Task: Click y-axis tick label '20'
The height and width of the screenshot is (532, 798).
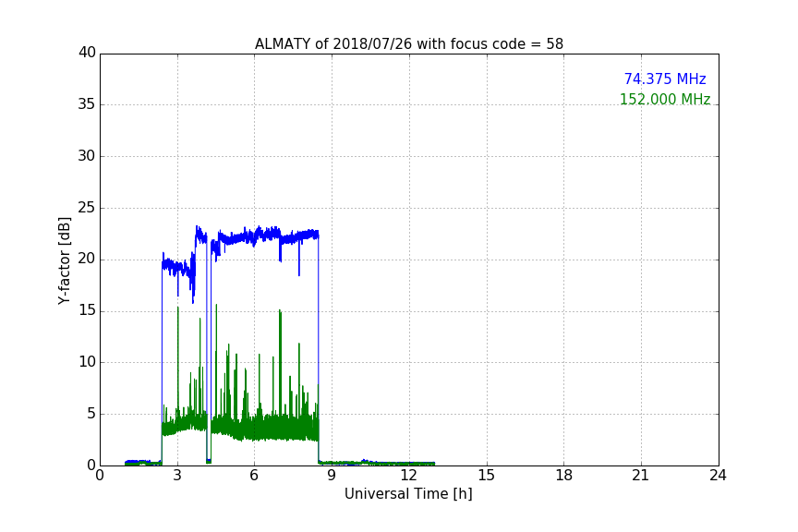Action: [87, 260]
